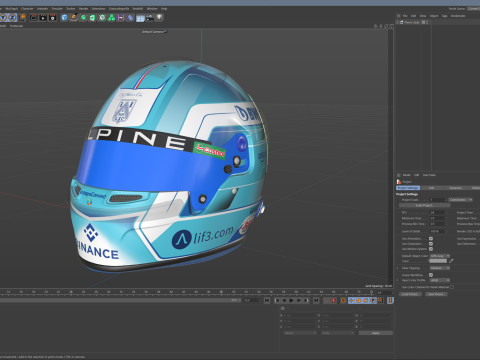480x360 pixels.
Task: Open Project Scale units dropdown
Action: tap(460, 200)
